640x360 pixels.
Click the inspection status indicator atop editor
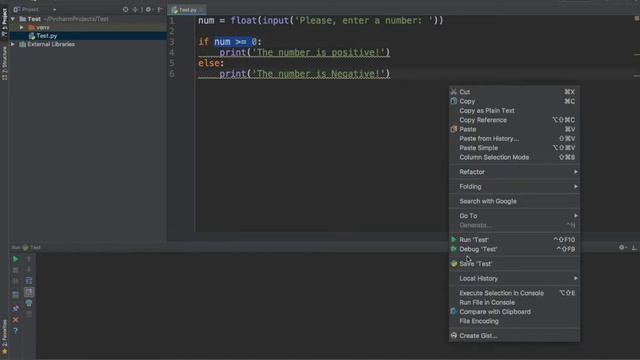point(636,18)
